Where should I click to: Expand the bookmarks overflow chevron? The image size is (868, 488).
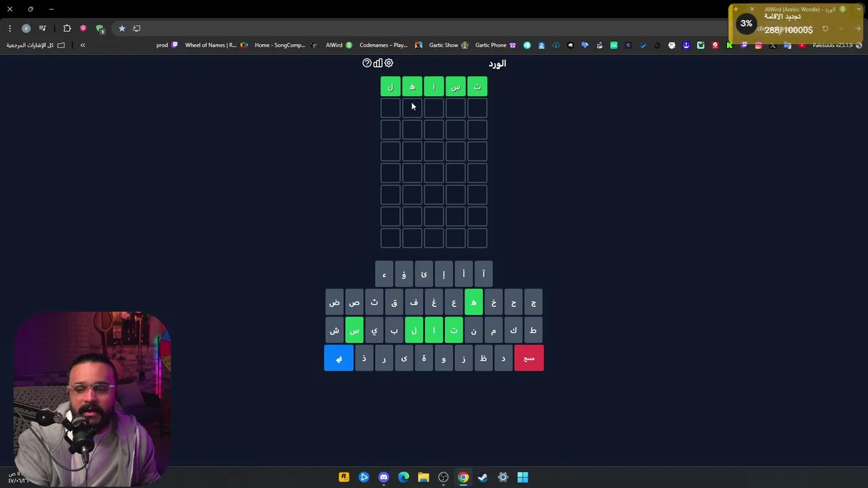(83, 45)
